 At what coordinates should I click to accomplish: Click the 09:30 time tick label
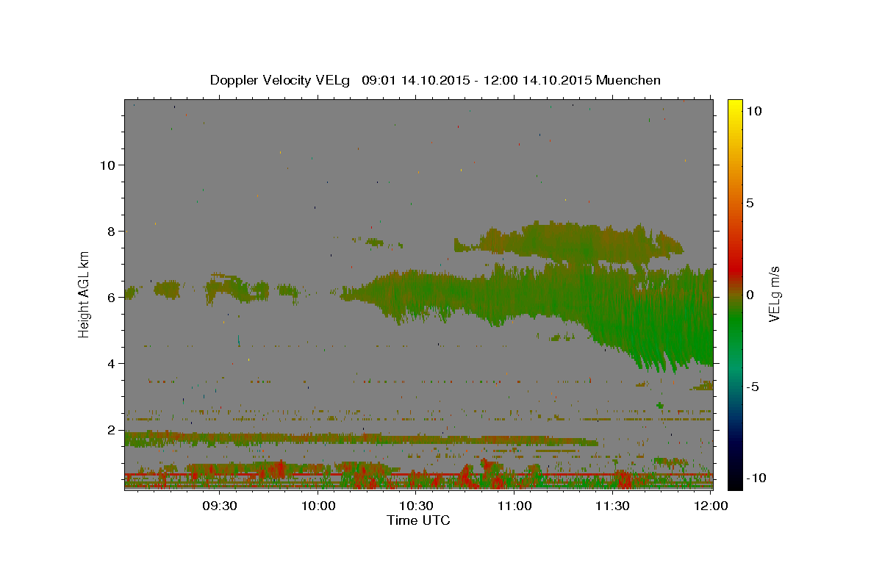point(219,506)
